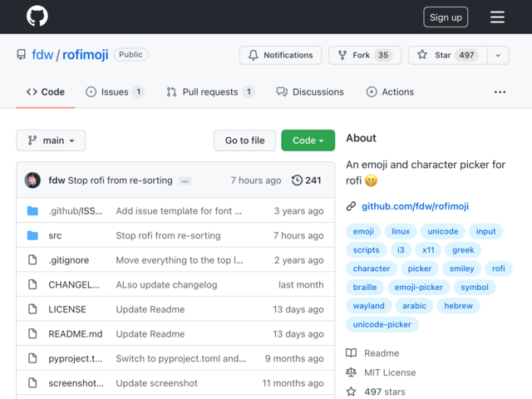Image resolution: width=532 pixels, height=399 pixels.
Task: Open the Discussions tab
Action: click(310, 92)
